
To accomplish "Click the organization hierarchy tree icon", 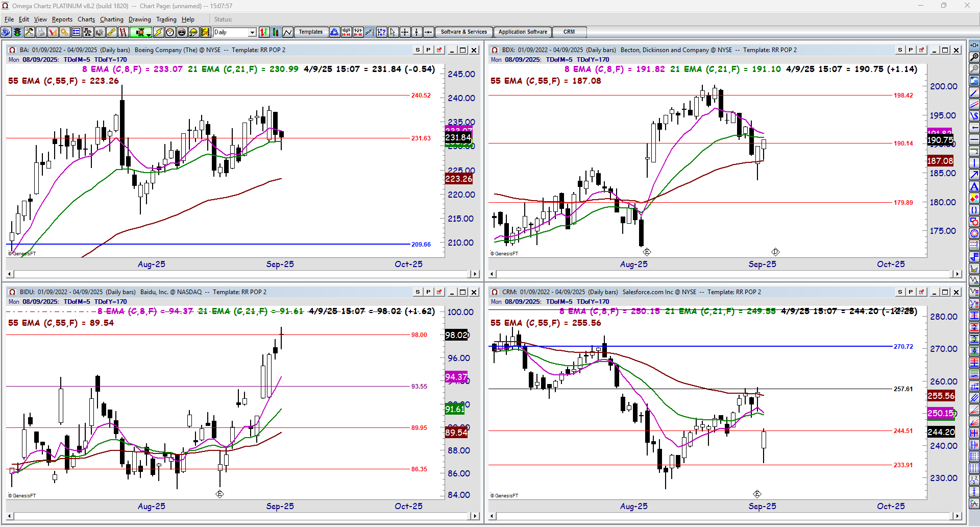I will click(x=88, y=32).
